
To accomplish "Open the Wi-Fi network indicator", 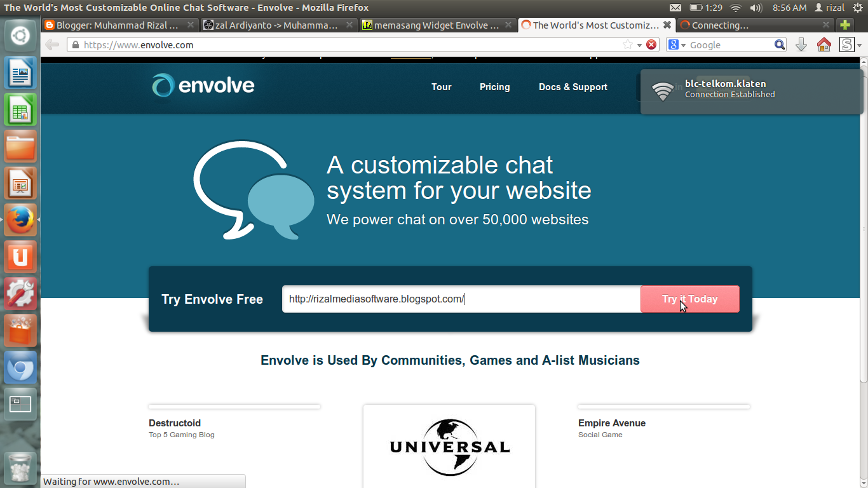I will [736, 8].
